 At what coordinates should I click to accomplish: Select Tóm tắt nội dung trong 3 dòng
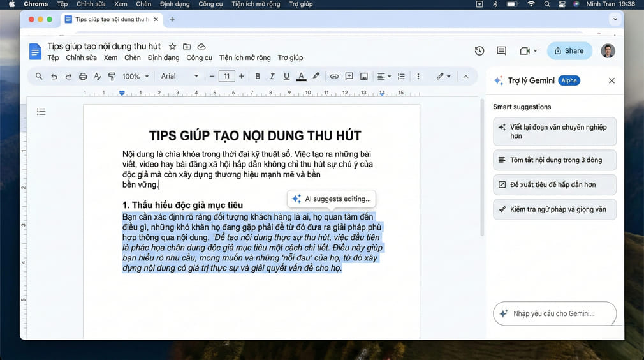tap(555, 160)
